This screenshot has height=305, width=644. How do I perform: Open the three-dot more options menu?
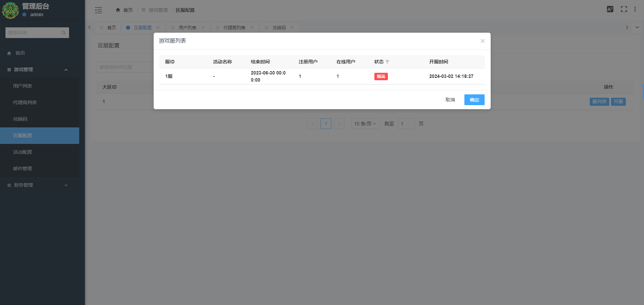pos(636,9)
